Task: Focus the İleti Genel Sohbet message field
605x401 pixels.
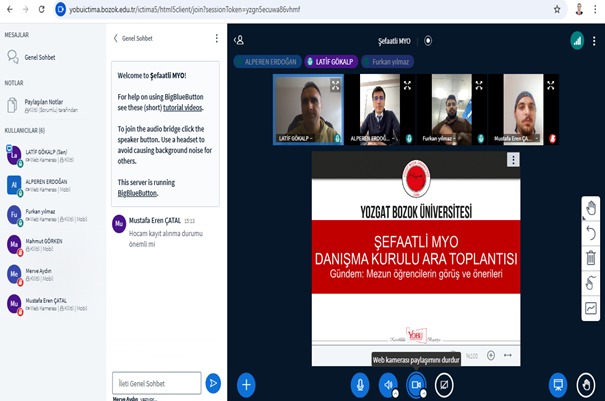Action: click(x=157, y=383)
